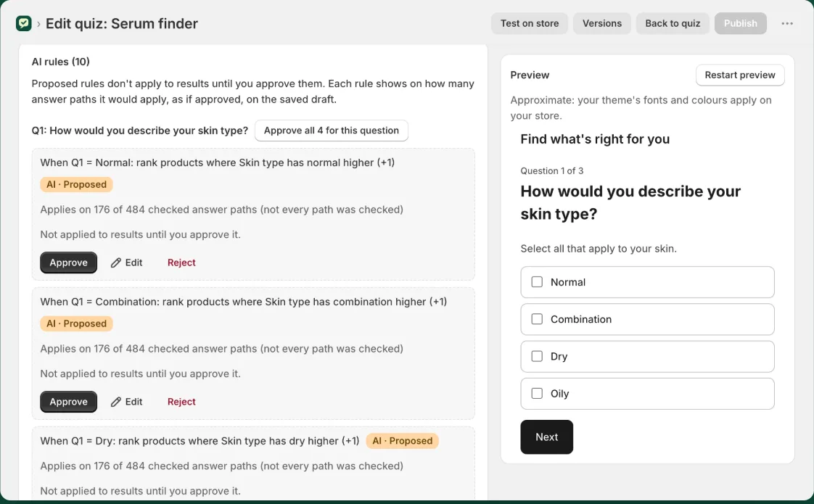Click 'Select all that apply to your skin.'
Viewport: 814px width, 504px height.
pyautogui.click(x=599, y=249)
